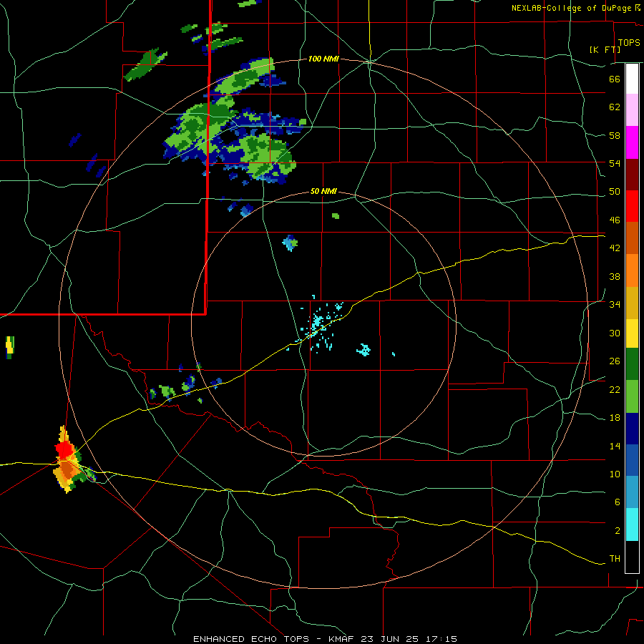Click the "KMAF" radar site code
644x644 pixels.
(341, 639)
